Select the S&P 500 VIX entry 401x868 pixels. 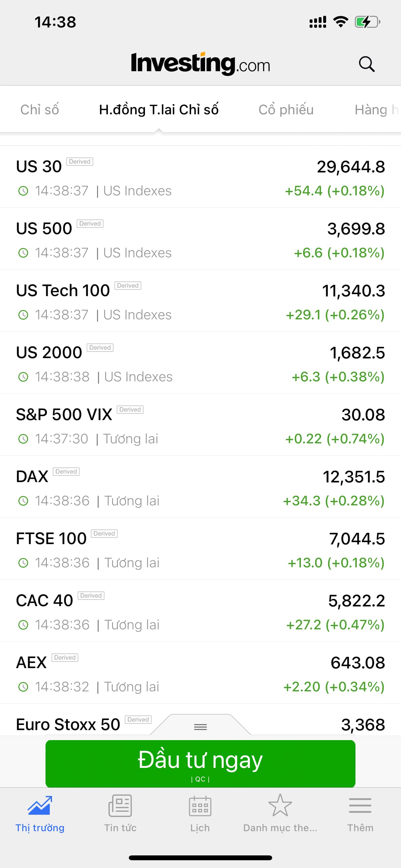[200, 425]
